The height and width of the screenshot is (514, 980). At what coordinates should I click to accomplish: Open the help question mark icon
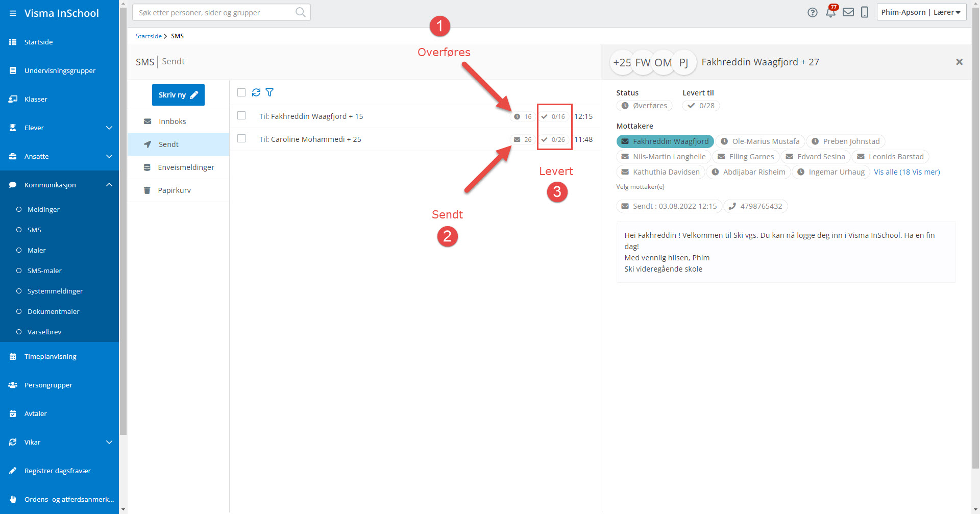tap(813, 12)
